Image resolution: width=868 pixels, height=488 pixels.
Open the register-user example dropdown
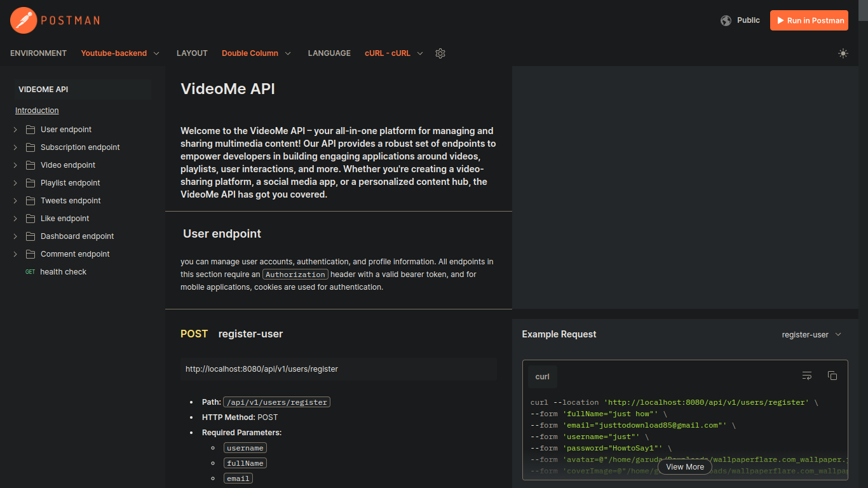tap(811, 335)
